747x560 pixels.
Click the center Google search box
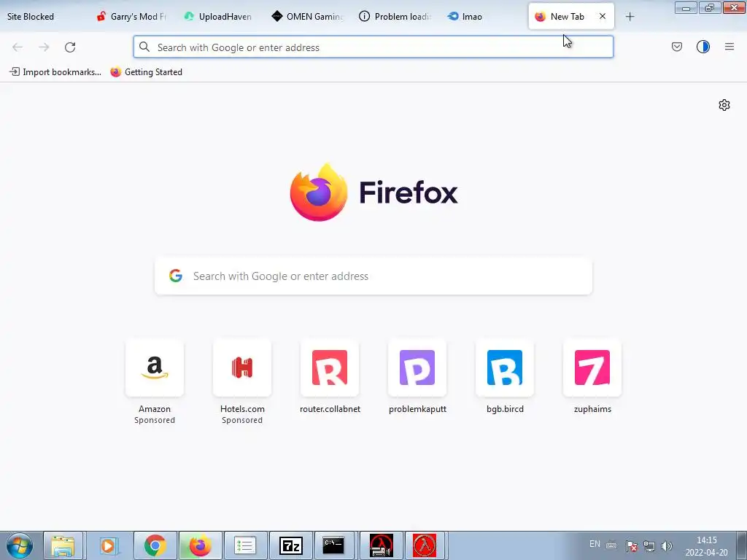tap(373, 276)
